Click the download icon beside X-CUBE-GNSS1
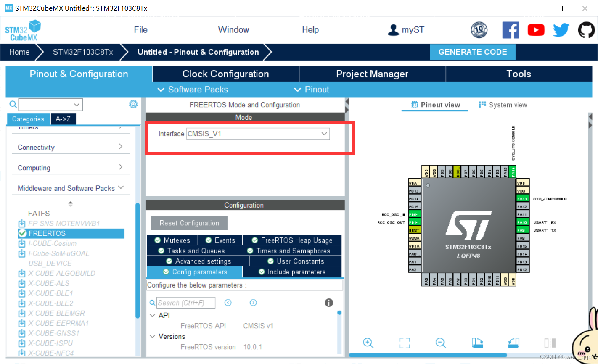 22,333
